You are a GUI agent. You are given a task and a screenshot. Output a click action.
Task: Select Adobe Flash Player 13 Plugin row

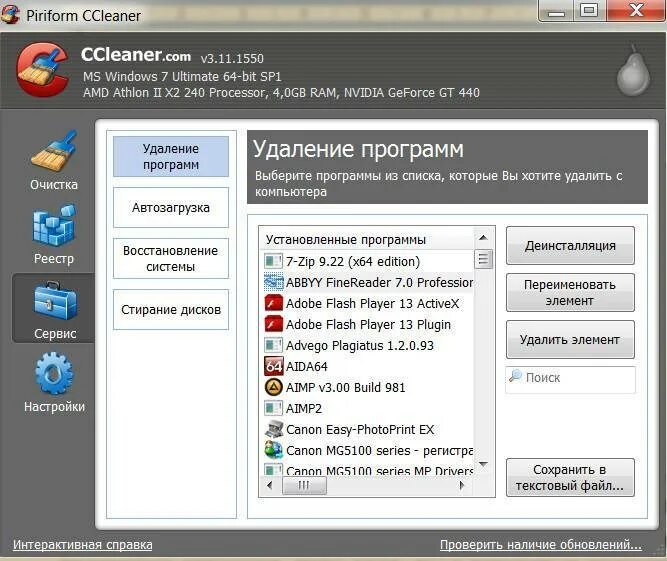click(x=368, y=325)
